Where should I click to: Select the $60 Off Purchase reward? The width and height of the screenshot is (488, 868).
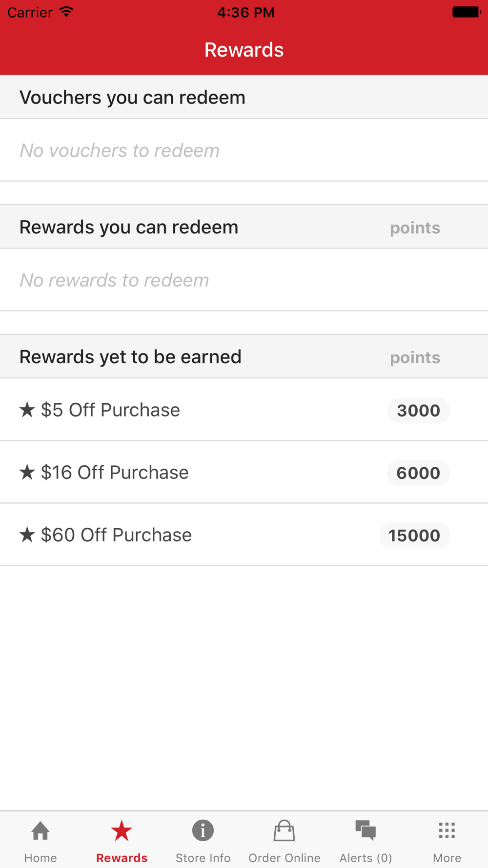point(116,535)
